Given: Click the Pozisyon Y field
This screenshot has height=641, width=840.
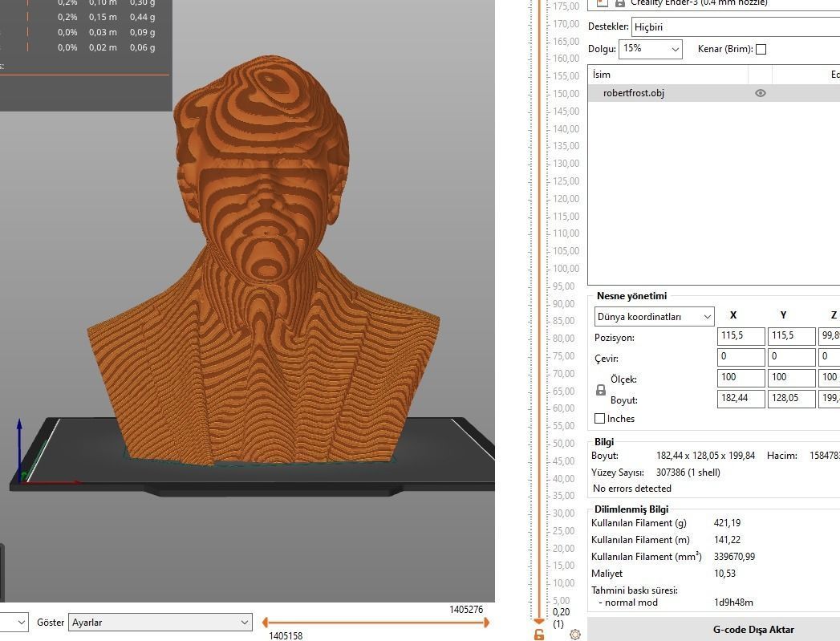Looking at the screenshot, I should point(791,336).
